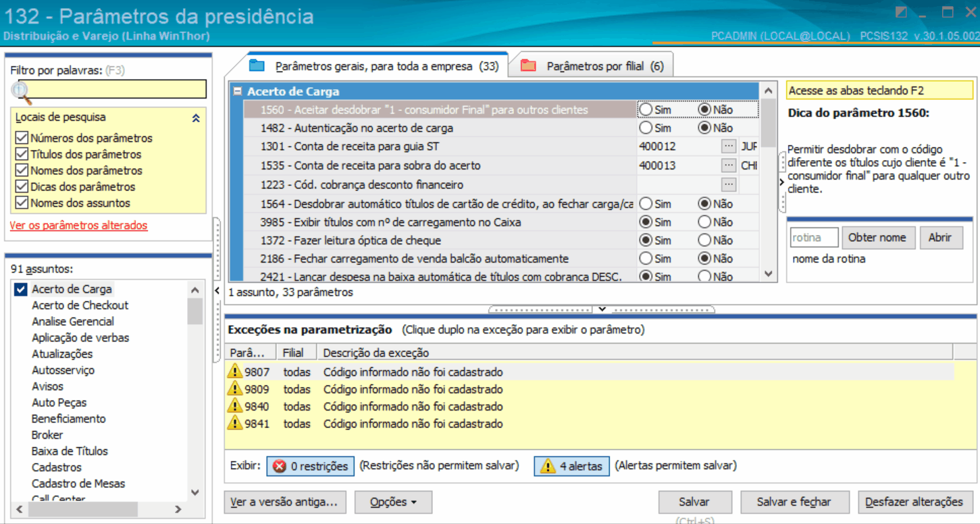Screen dimensions: 980x524
Task: Collapse the Acerto de Carga group header
Action: (237, 91)
